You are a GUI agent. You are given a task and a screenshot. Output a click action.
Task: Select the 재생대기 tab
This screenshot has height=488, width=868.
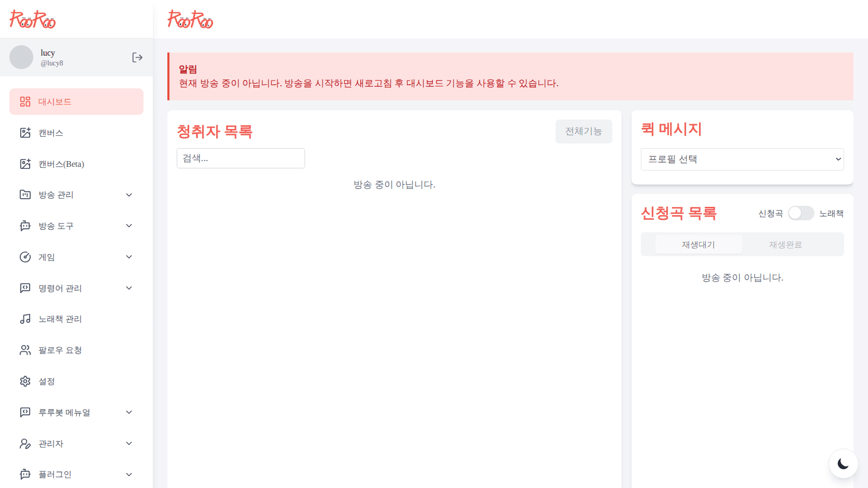coord(699,244)
